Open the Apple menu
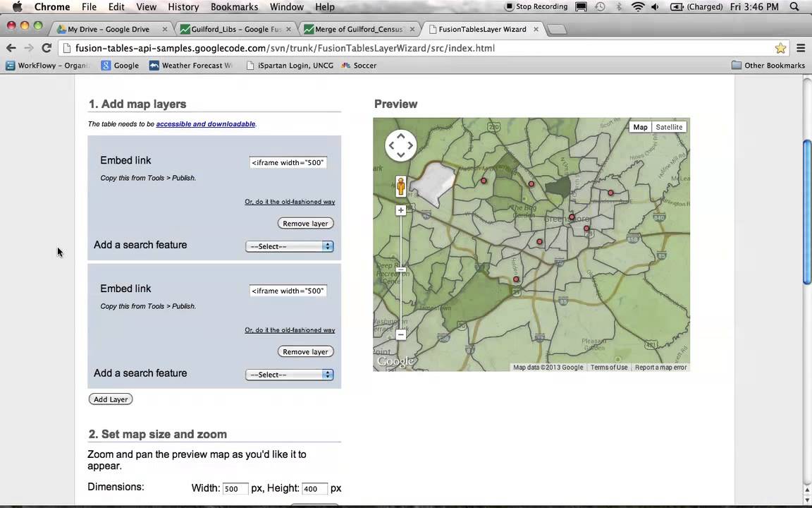The image size is (812, 508). click(17, 7)
